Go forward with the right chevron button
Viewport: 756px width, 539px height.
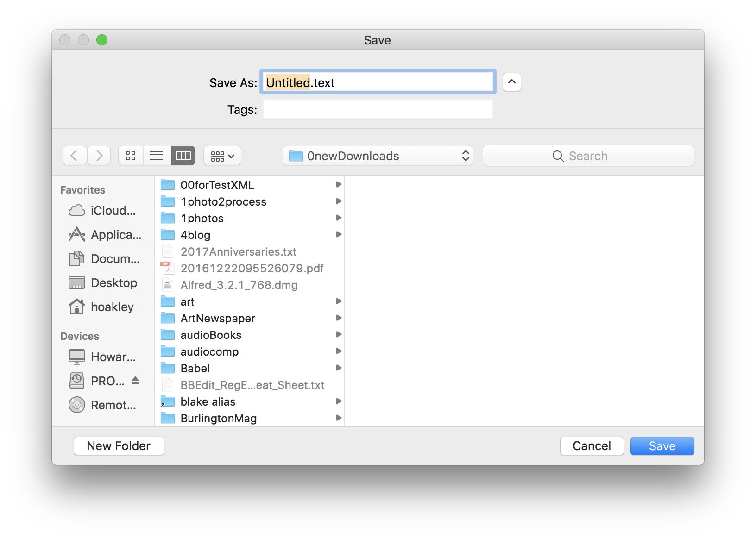pos(99,156)
